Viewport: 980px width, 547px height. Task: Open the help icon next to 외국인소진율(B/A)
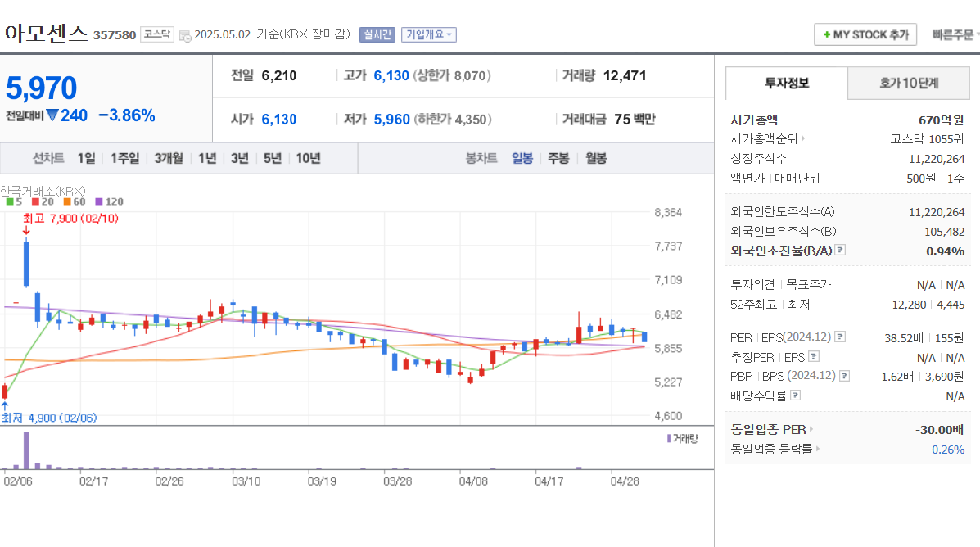pos(840,251)
